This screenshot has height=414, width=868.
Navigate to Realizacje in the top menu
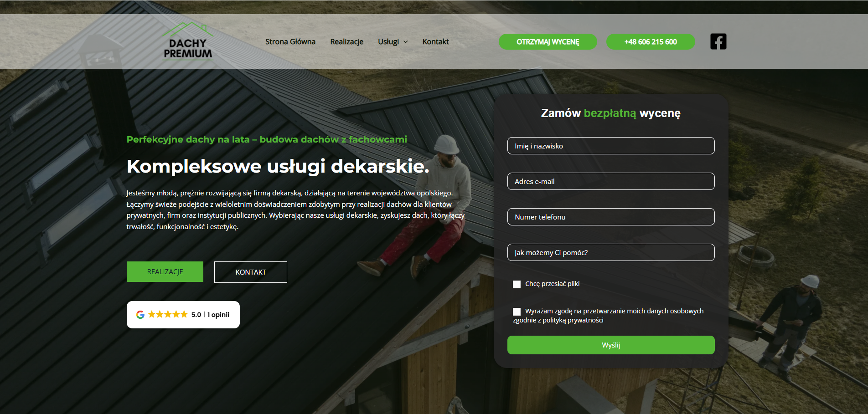pyautogui.click(x=347, y=41)
